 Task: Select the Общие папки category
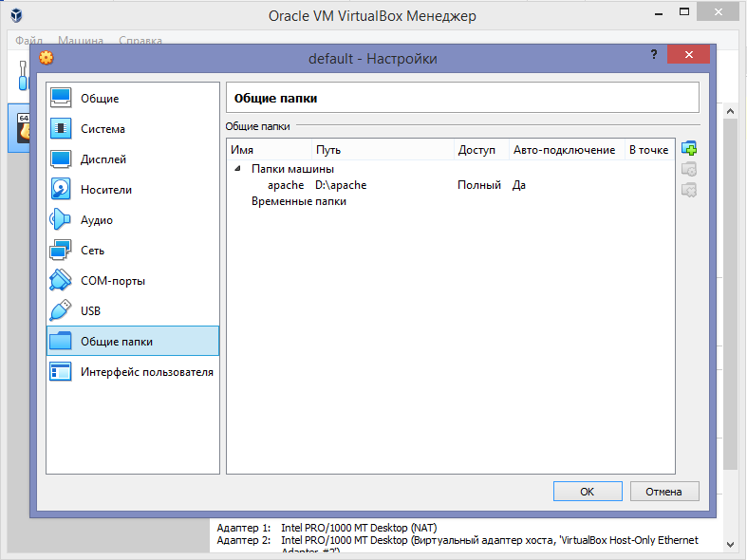[116, 342]
